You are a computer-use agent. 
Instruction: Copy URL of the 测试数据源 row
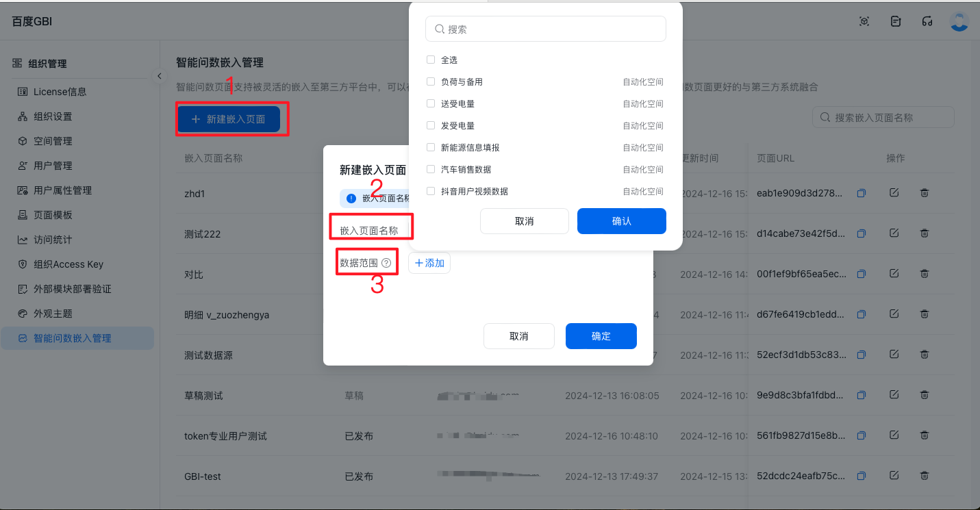862,355
